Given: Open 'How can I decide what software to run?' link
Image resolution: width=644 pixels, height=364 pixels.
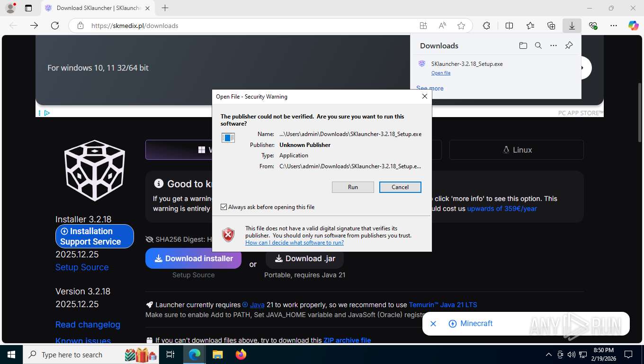Looking at the screenshot, I should click(x=295, y=243).
